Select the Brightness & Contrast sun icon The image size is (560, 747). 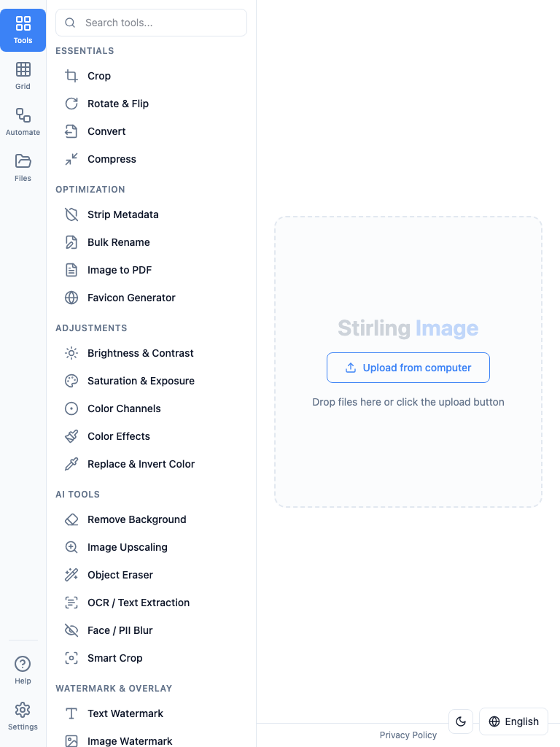[x=71, y=353]
